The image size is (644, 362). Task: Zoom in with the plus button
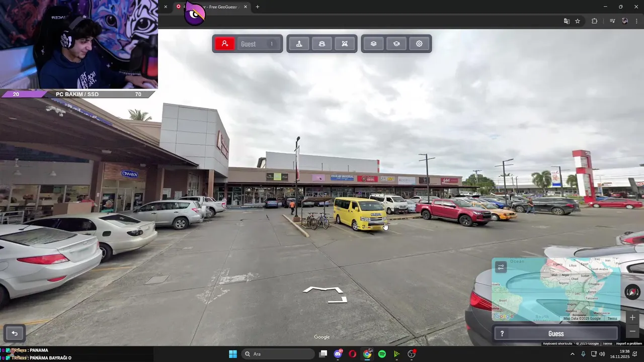pos(632,318)
